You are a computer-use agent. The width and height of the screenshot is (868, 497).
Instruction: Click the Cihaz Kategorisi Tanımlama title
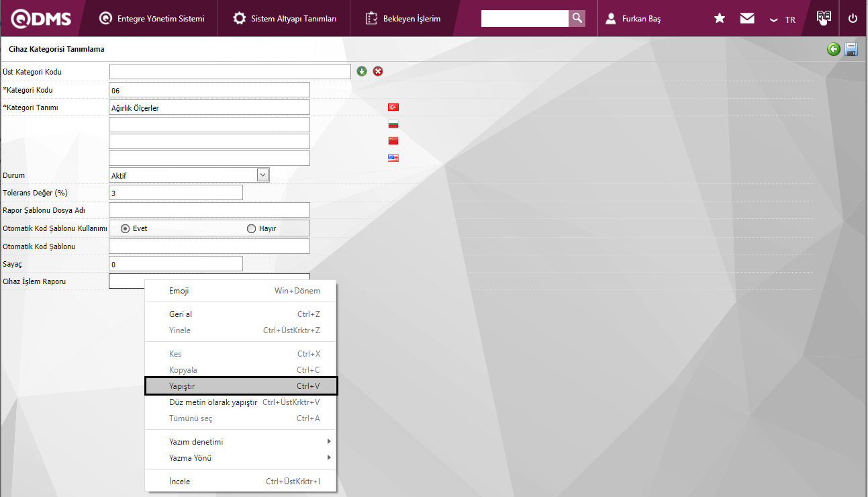56,49
